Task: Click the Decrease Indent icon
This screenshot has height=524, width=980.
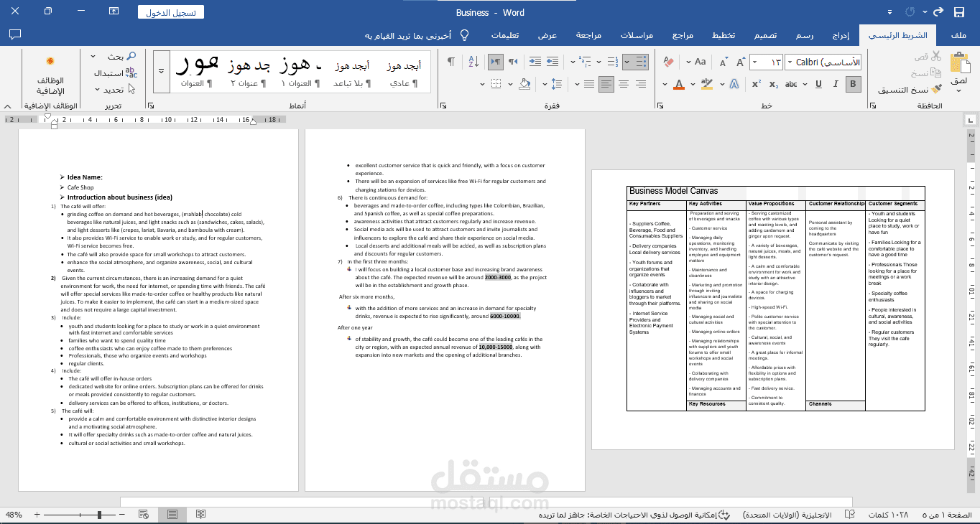Action: tap(553, 62)
